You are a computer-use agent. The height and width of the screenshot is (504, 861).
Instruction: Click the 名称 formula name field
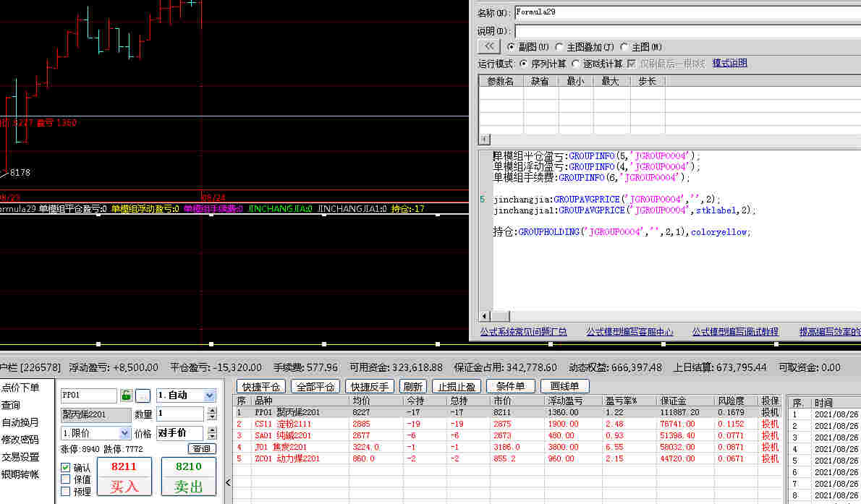click(x=687, y=12)
